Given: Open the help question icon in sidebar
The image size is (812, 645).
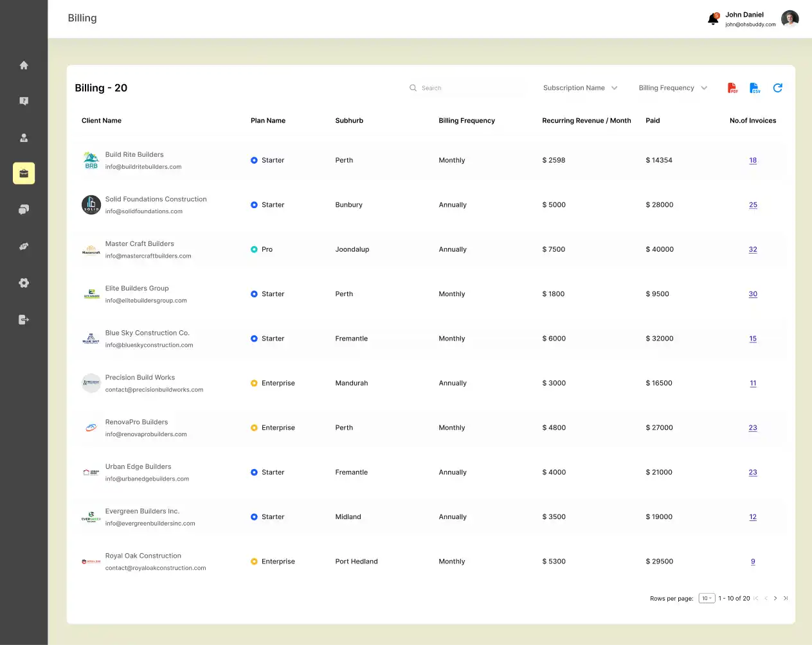Looking at the screenshot, I should tap(24, 102).
